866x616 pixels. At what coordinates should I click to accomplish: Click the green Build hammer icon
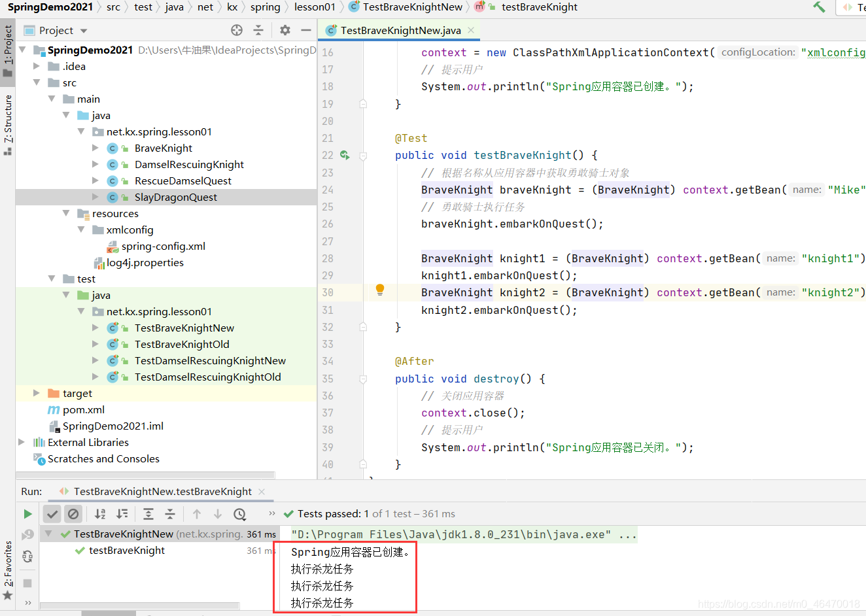pyautogui.click(x=819, y=7)
